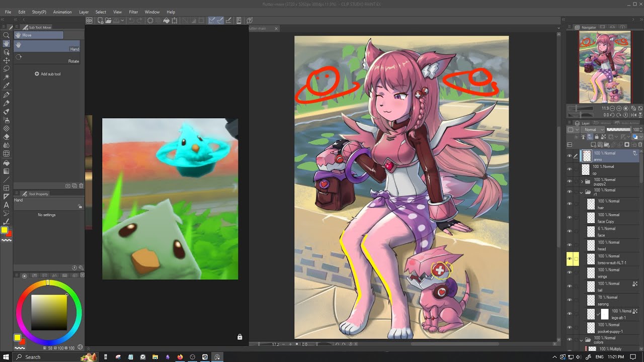Select the Hand sub tool
644x362 pixels.
point(46,46)
